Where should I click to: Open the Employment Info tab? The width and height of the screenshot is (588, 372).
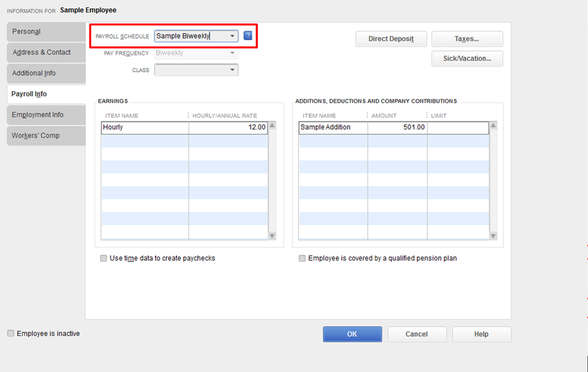(46, 115)
